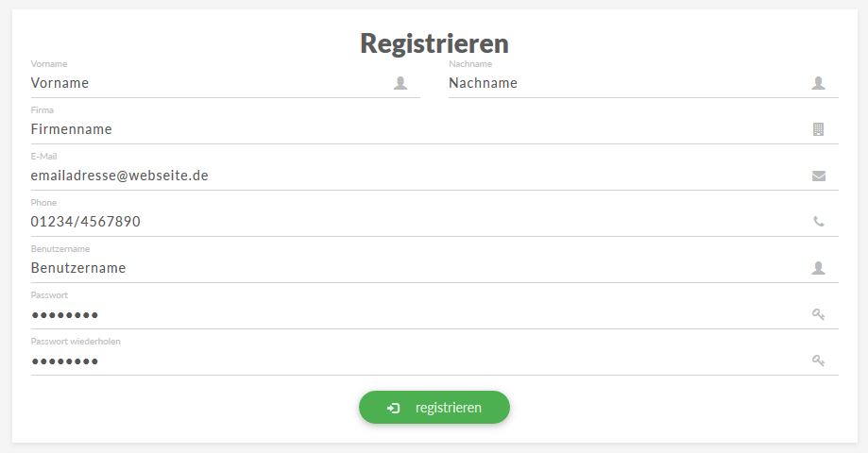The width and height of the screenshot is (868, 453).
Task: Select the Firmenname text field
Action: pos(434,129)
